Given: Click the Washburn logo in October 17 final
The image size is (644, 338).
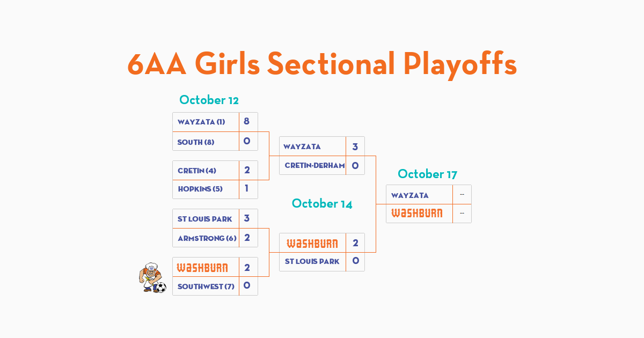Looking at the screenshot, I should point(417,214).
